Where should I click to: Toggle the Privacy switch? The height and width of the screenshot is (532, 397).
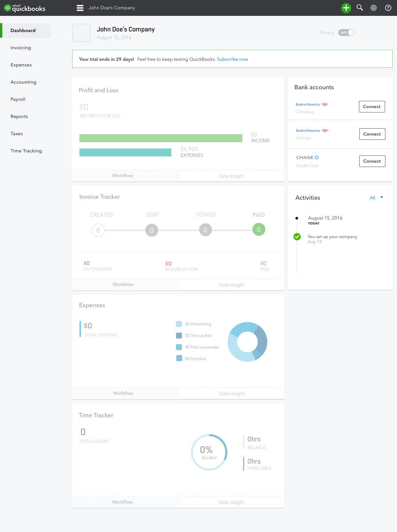(x=346, y=32)
